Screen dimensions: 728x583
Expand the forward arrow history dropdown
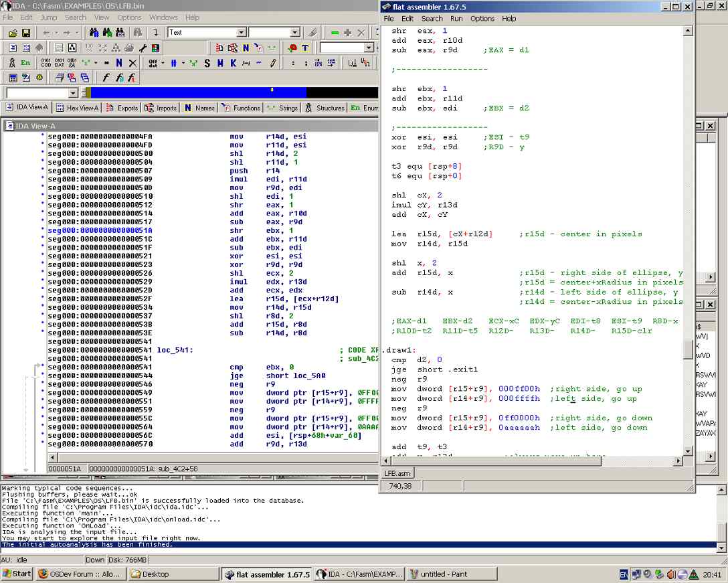(76, 33)
